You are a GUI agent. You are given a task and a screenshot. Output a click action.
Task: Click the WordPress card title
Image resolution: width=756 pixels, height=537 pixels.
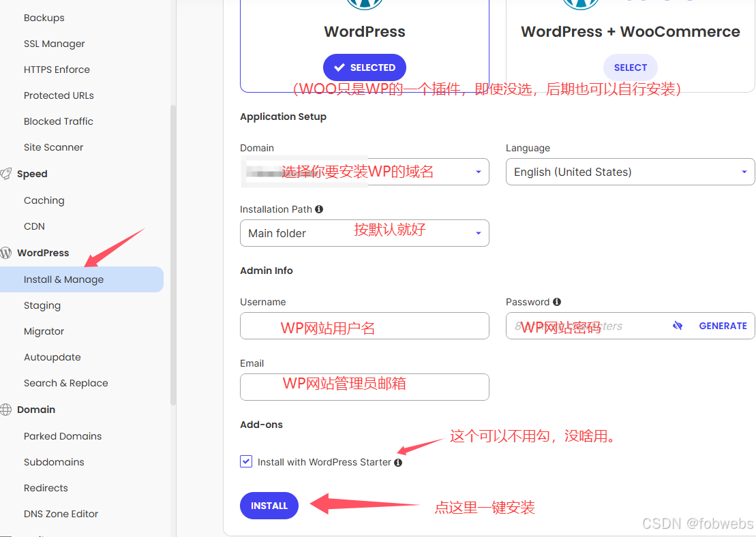[x=365, y=32]
